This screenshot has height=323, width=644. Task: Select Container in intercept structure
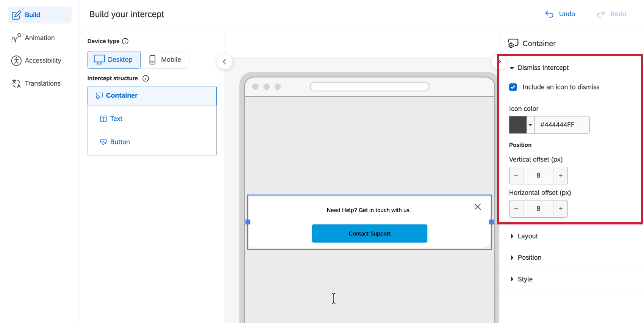tap(152, 96)
